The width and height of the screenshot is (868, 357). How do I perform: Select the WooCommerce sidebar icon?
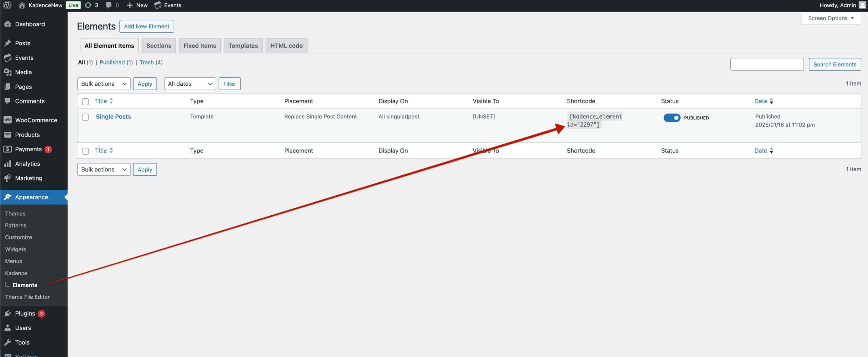(x=8, y=120)
